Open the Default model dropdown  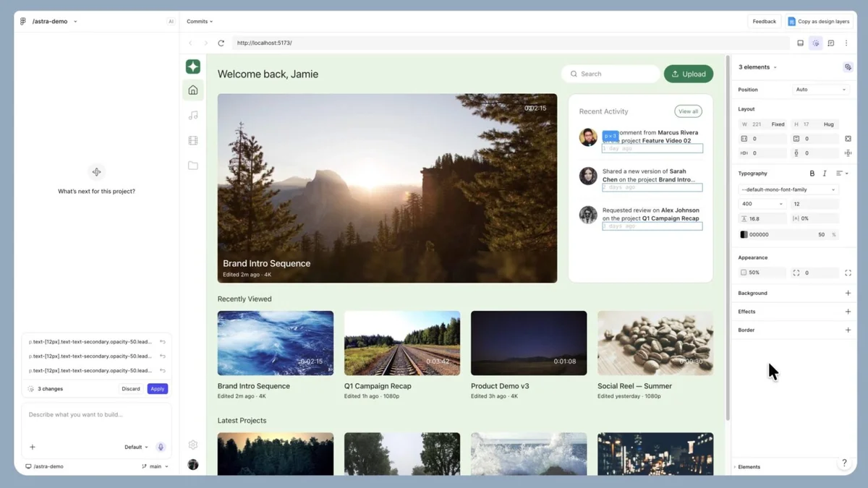(136, 447)
